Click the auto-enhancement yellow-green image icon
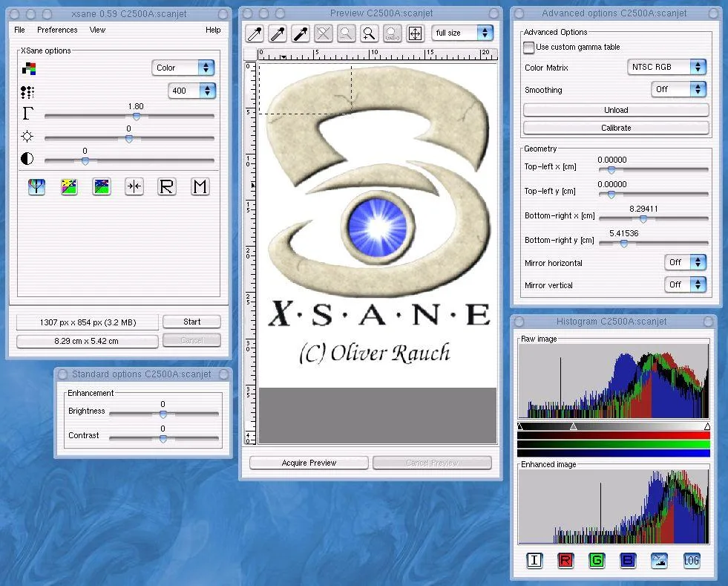 click(69, 187)
